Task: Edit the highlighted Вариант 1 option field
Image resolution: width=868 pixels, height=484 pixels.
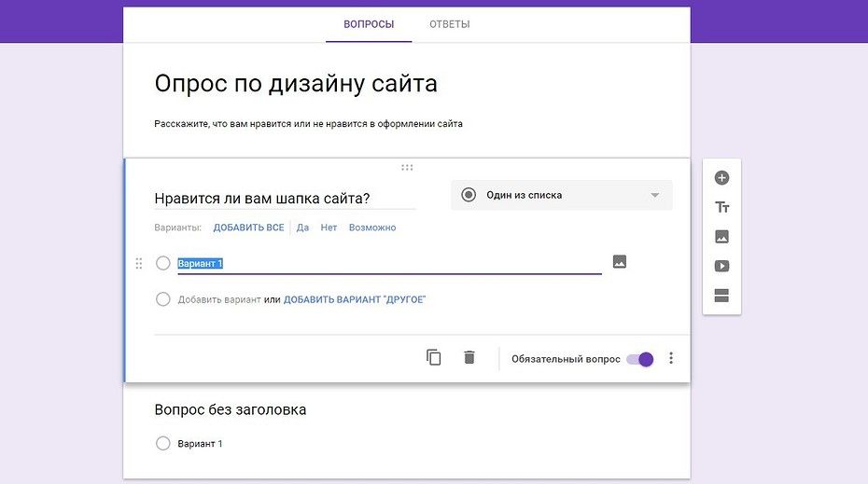Action: [389, 263]
